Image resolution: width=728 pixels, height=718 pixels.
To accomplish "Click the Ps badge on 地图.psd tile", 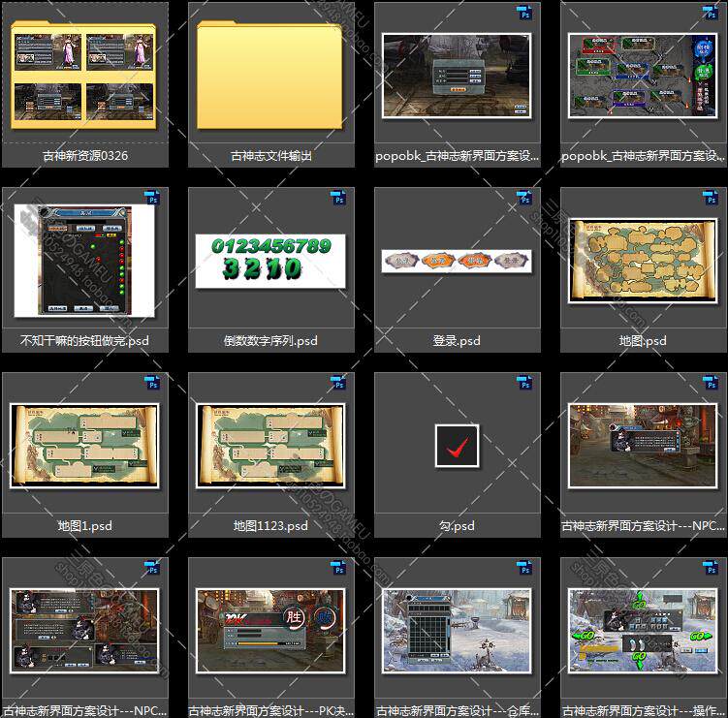I will 711,198.
